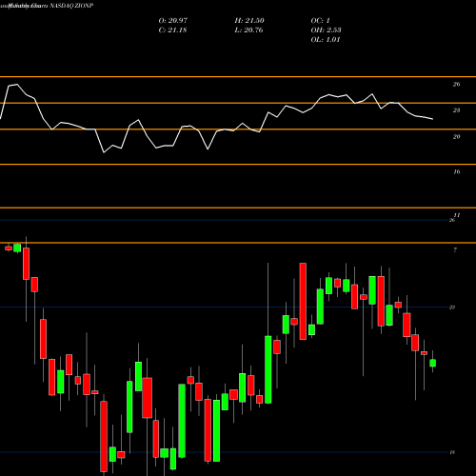Select the OC: 1 reading

pyautogui.click(x=320, y=21)
